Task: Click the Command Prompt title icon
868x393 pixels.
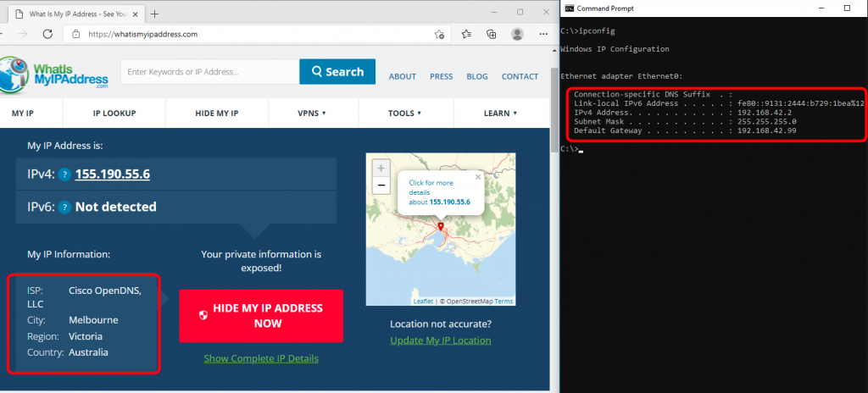Action: 568,8
